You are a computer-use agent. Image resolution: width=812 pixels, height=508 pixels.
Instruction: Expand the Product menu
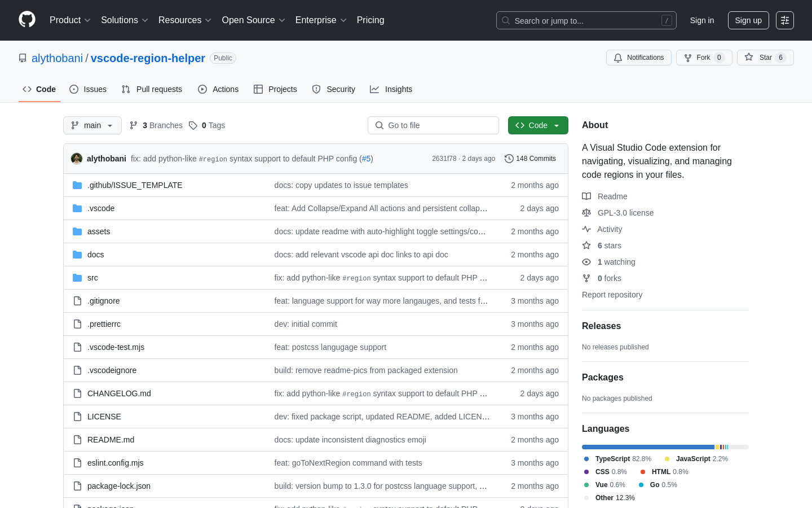click(70, 20)
